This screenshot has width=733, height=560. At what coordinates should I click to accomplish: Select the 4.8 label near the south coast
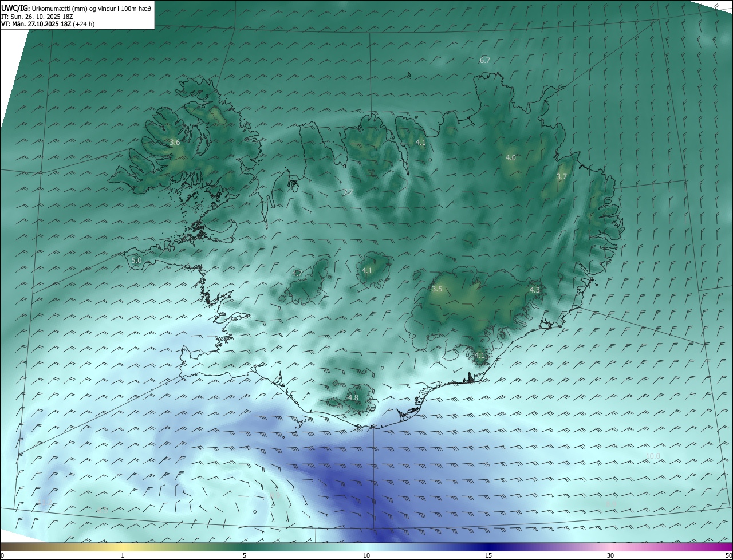(353, 398)
